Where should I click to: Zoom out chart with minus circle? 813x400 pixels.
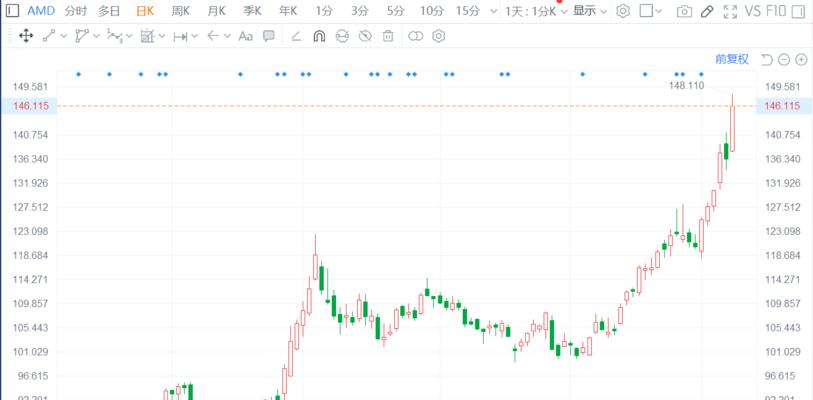[784, 60]
